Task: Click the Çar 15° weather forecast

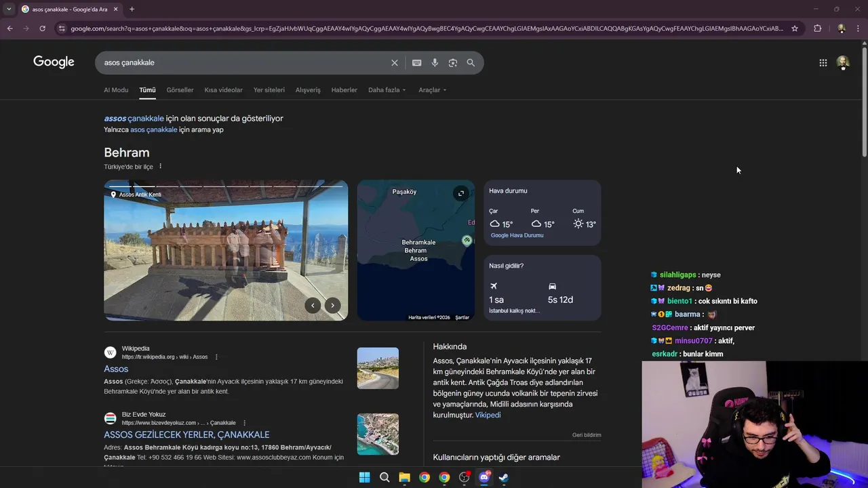Action: click(x=501, y=218)
